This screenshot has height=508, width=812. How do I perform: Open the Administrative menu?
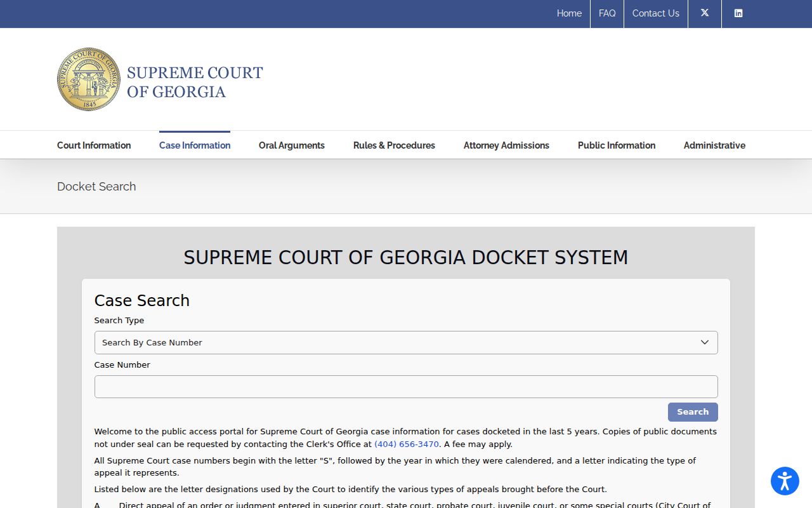(x=714, y=145)
